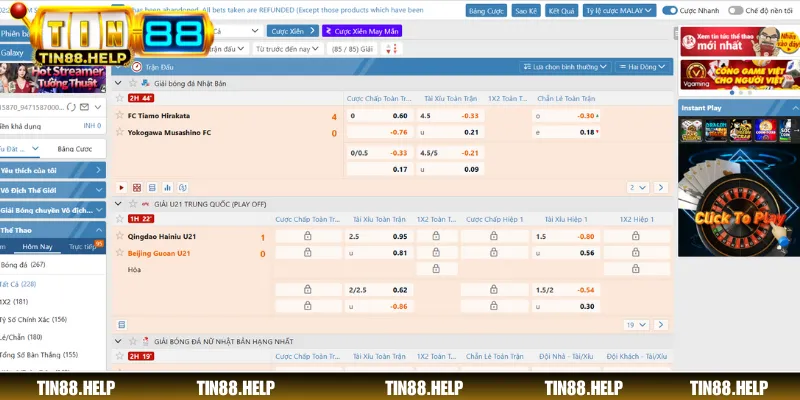Expand the account details chevron
Screen dimensions: 800x400
coord(98,107)
